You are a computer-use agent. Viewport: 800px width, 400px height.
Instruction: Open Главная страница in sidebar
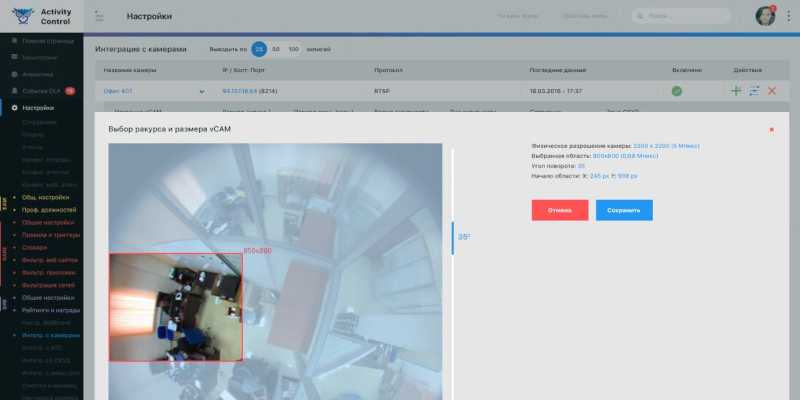pyautogui.click(x=48, y=40)
